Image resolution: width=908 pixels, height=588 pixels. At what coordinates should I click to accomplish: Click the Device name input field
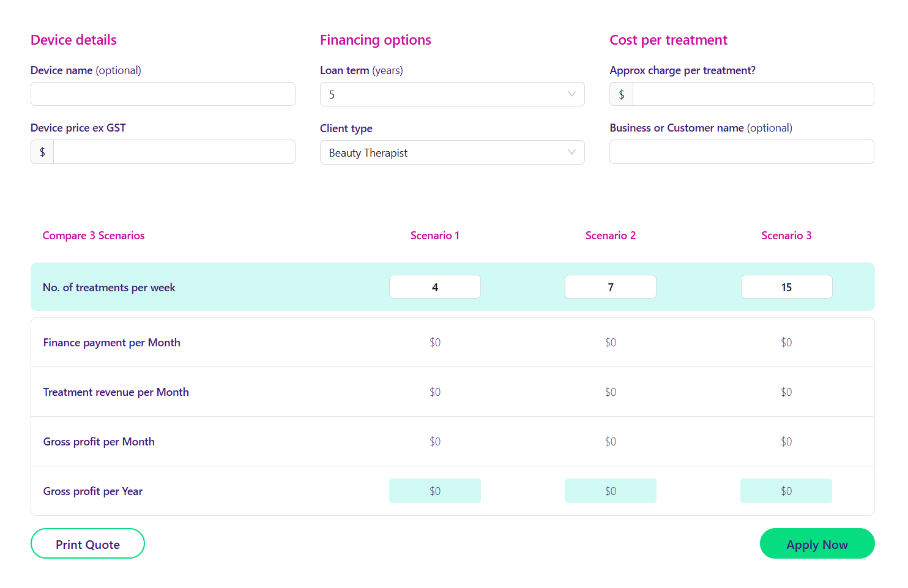[162, 94]
